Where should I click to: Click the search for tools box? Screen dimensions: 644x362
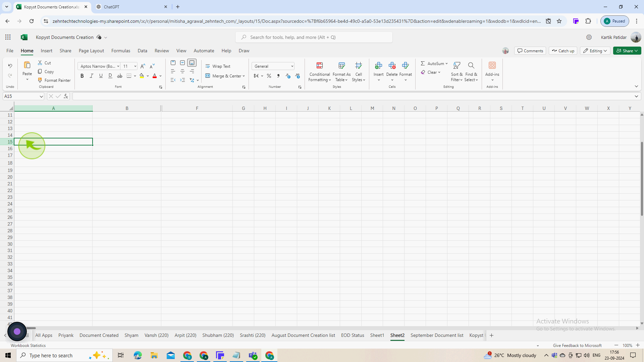coord(314,37)
